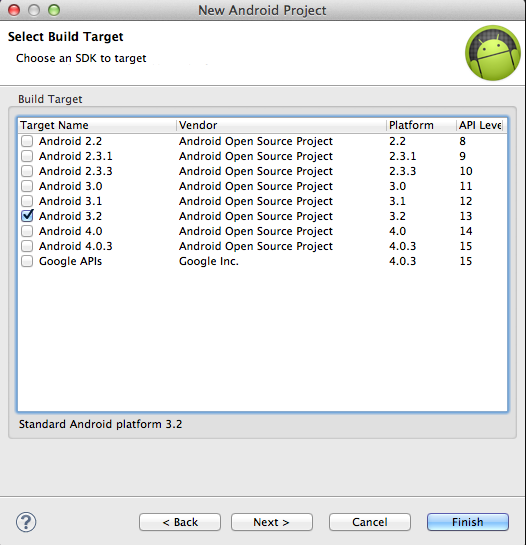Click the Platform column header

(x=421, y=125)
